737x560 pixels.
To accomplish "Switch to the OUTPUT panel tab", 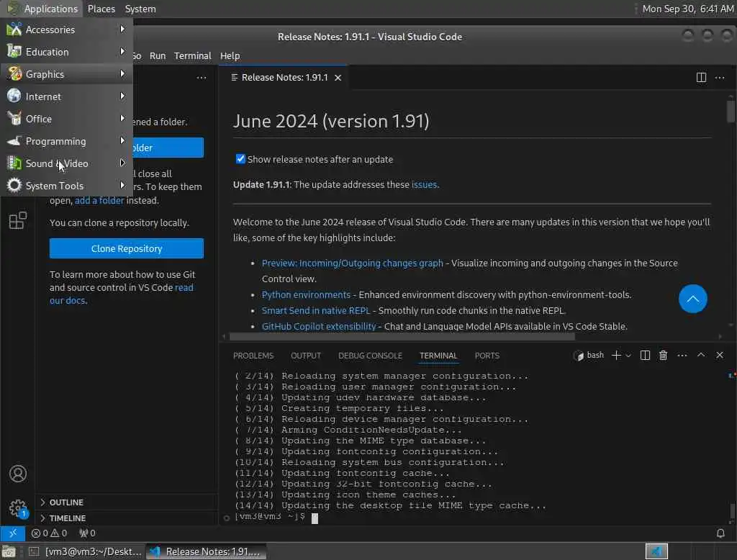I will pyautogui.click(x=305, y=356).
